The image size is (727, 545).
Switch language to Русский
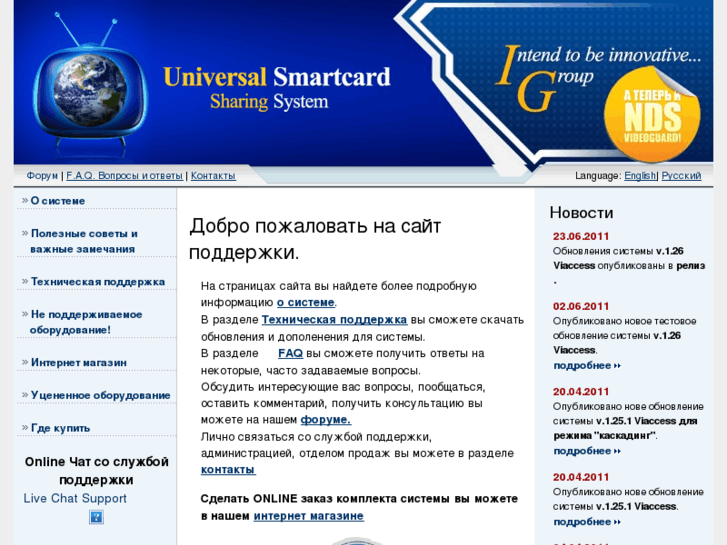pos(681,176)
